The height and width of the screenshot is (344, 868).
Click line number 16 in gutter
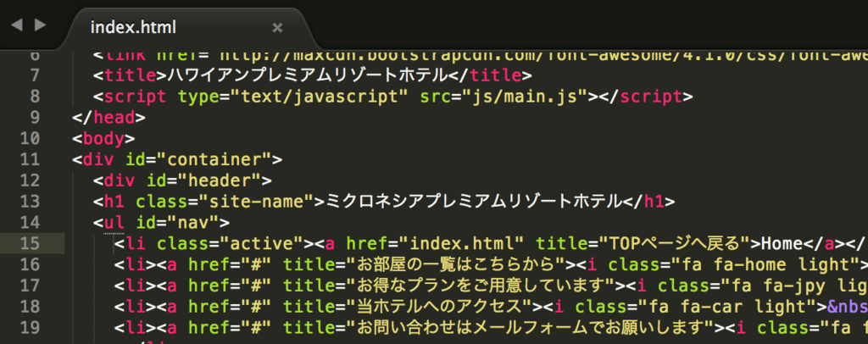(30, 264)
